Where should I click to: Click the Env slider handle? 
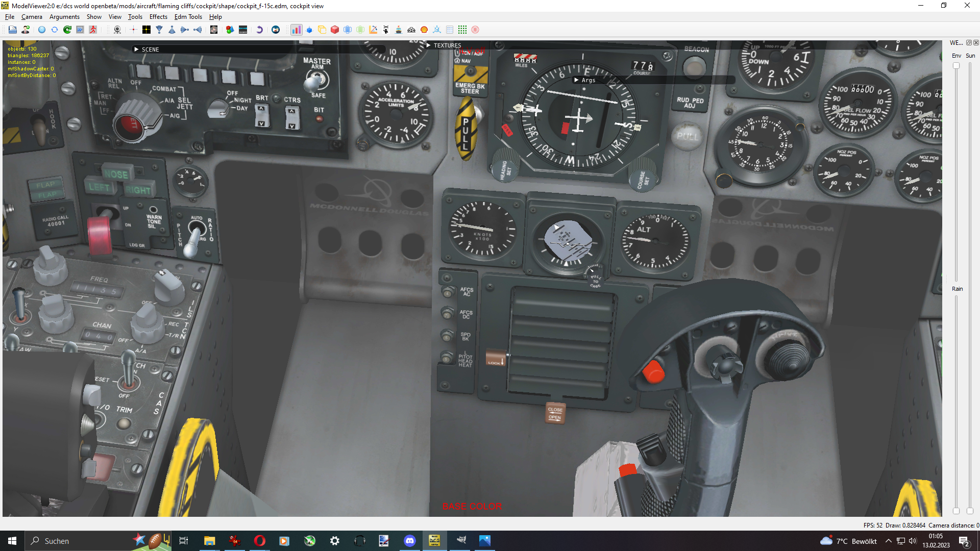pos(956,66)
